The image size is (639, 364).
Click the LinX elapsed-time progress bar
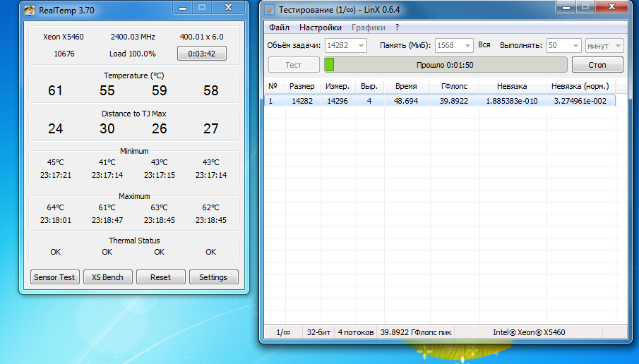(x=446, y=65)
